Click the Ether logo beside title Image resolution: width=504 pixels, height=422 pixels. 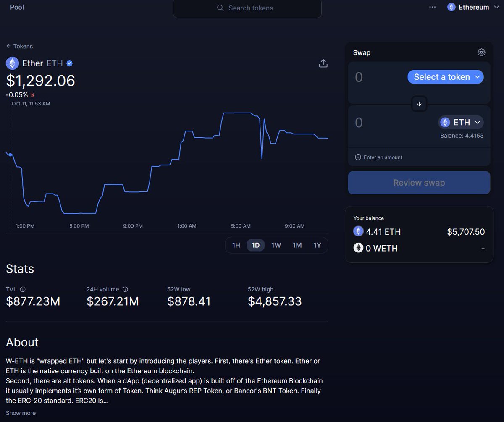pos(12,63)
